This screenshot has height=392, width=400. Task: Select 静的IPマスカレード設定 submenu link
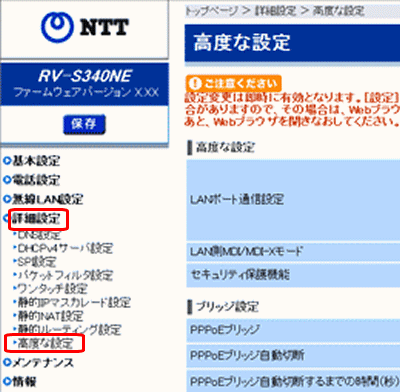74,303
